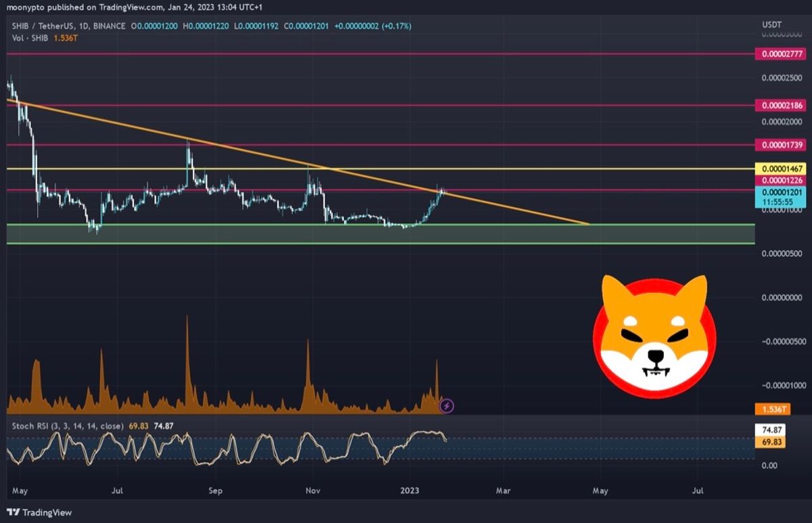Select the 0.00002186 pink price label
Screen dimensions: 812x523
pyautogui.click(x=780, y=106)
